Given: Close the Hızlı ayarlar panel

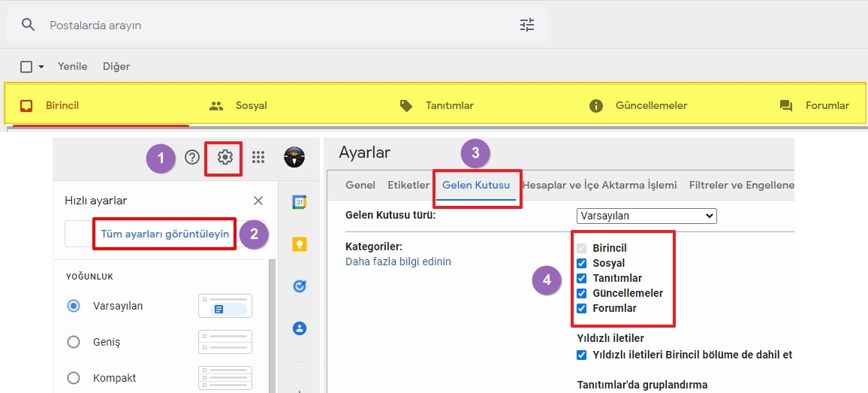Looking at the screenshot, I should click(258, 201).
